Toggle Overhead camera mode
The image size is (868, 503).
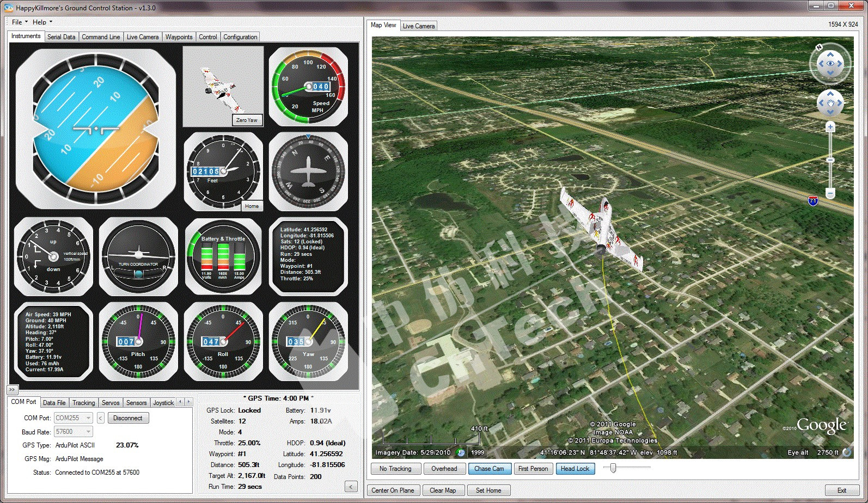pos(444,469)
